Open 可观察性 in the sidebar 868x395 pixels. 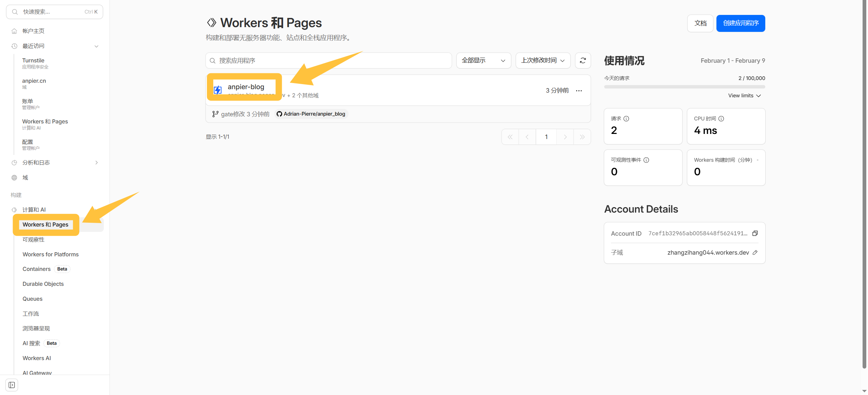click(x=33, y=240)
